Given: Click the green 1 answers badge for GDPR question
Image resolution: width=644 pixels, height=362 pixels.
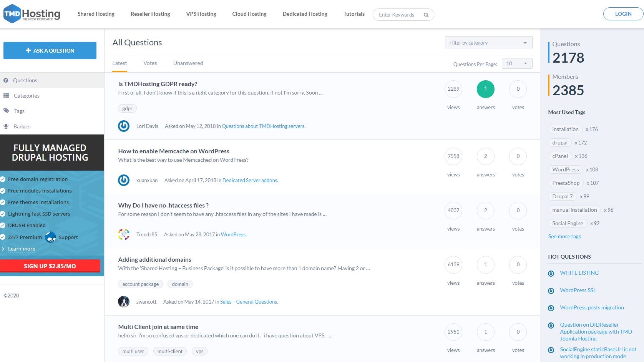Looking at the screenshot, I should pos(486,89).
